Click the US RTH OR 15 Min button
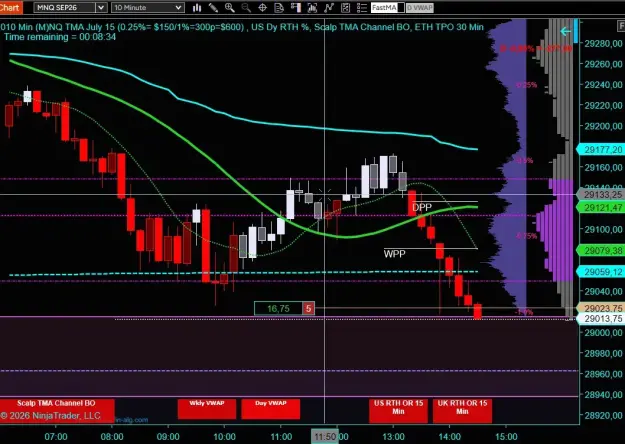 click(398, 410)
